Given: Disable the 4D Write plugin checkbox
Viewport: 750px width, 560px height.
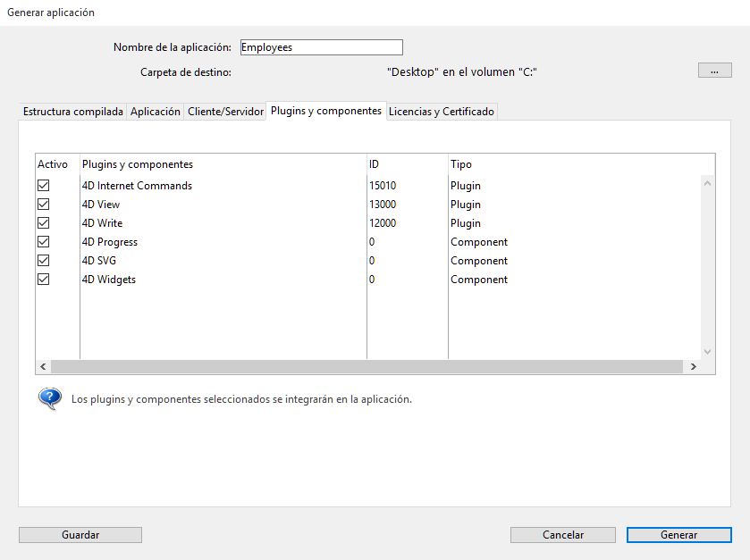Looking at the screenshot, I should tap(43, 223).
